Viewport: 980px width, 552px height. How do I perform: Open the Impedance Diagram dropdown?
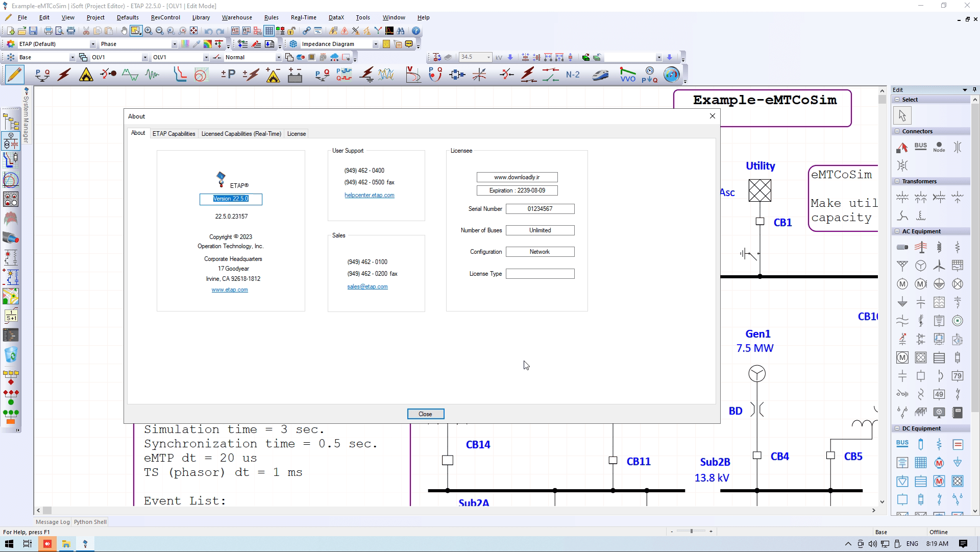coord(376,44)
